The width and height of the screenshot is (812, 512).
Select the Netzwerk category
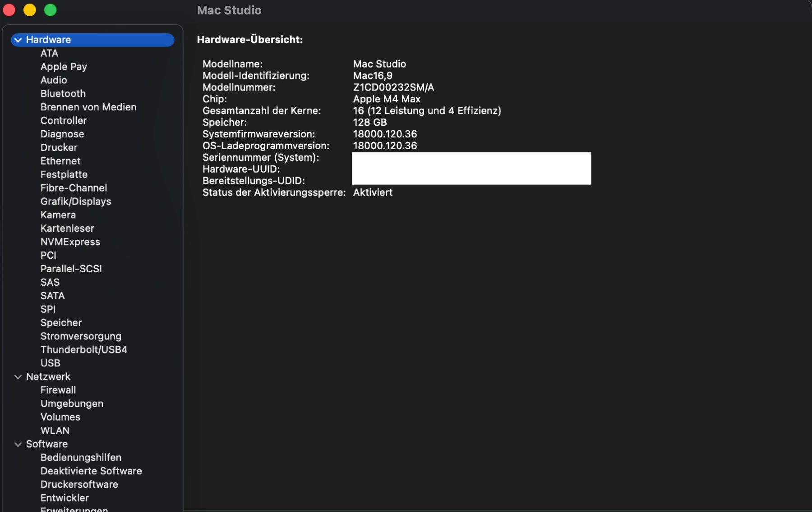(x=48, y=377)
